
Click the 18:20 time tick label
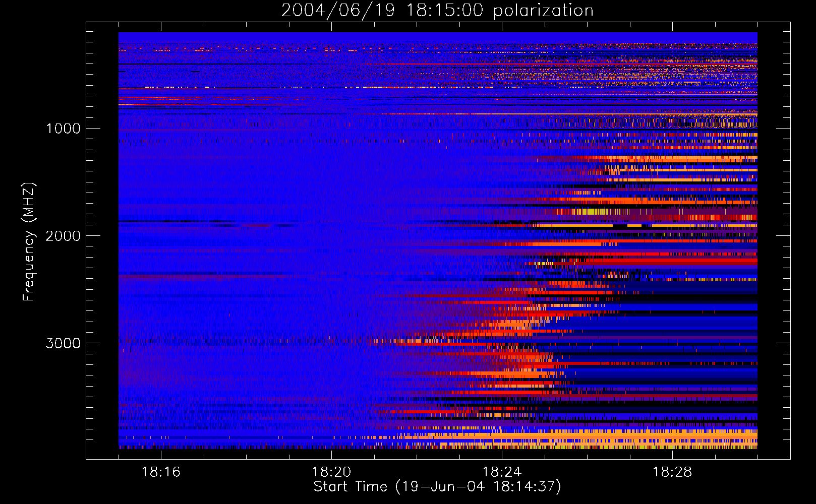point(331,472)
